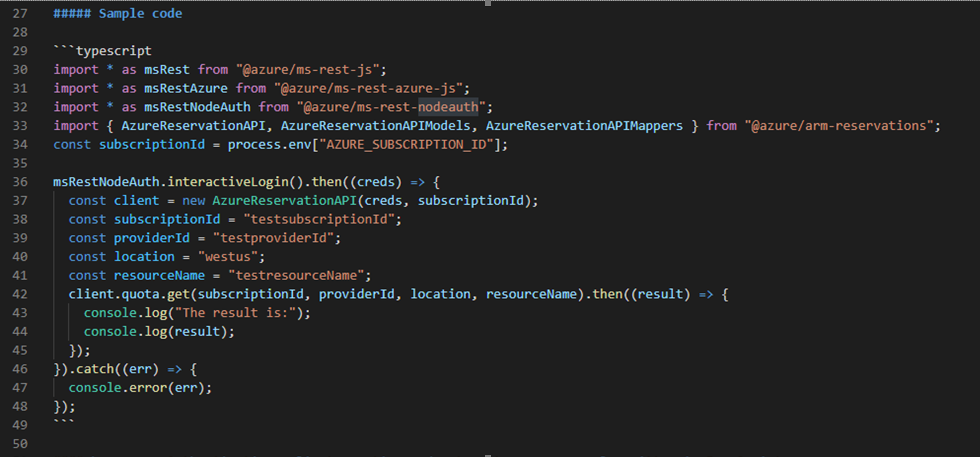980x457 pixels.
Task: Click 'interactiveLogin' on line 36
Action: point(228,182)
